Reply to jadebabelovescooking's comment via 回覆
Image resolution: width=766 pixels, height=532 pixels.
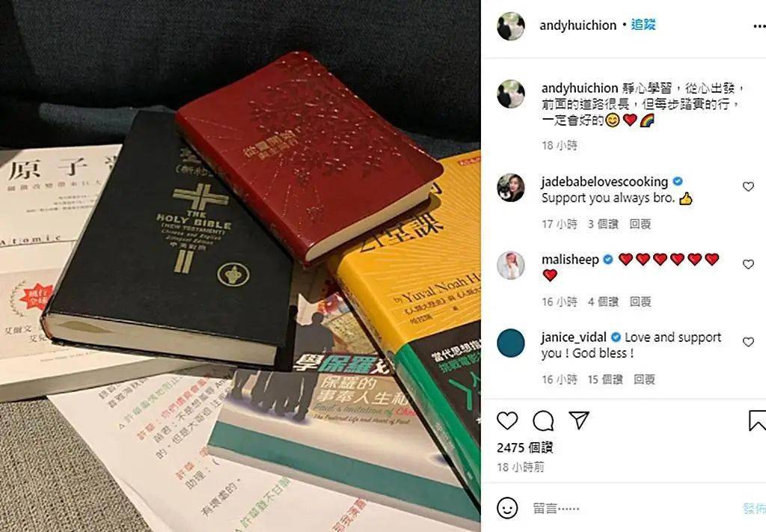pos(640,224)
